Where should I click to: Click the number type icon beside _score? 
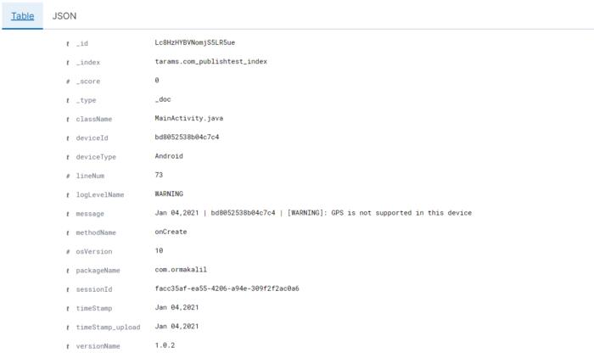67,81
